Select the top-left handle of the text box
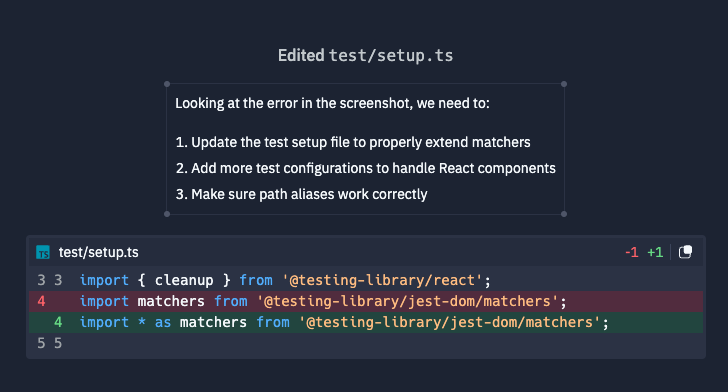The image size is (728, 392). point(167,84)
